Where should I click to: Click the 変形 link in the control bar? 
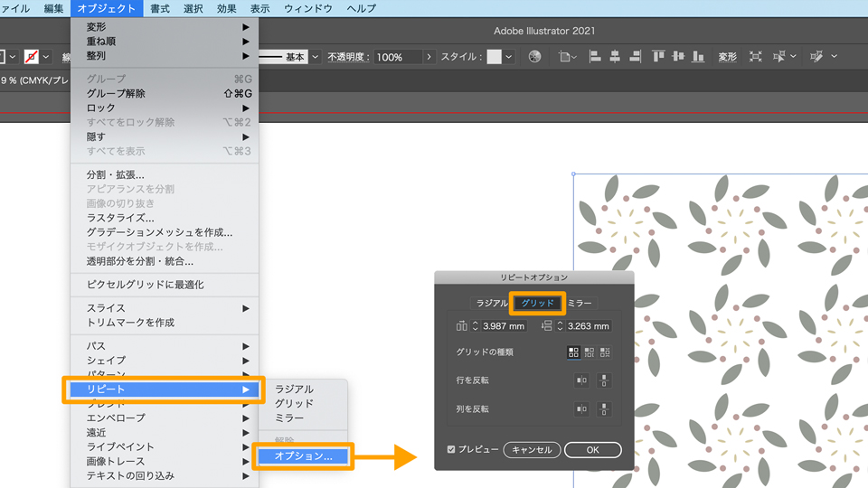727,56
